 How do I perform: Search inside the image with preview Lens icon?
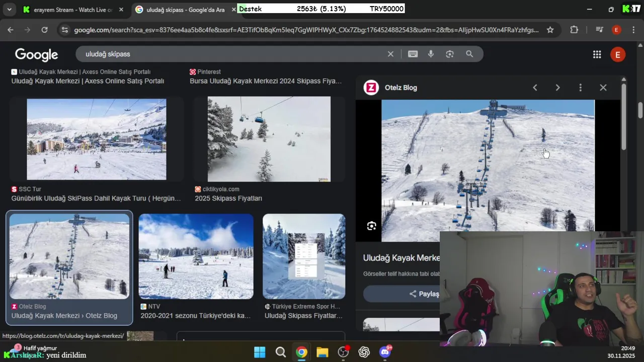click(x=372, y=226)
